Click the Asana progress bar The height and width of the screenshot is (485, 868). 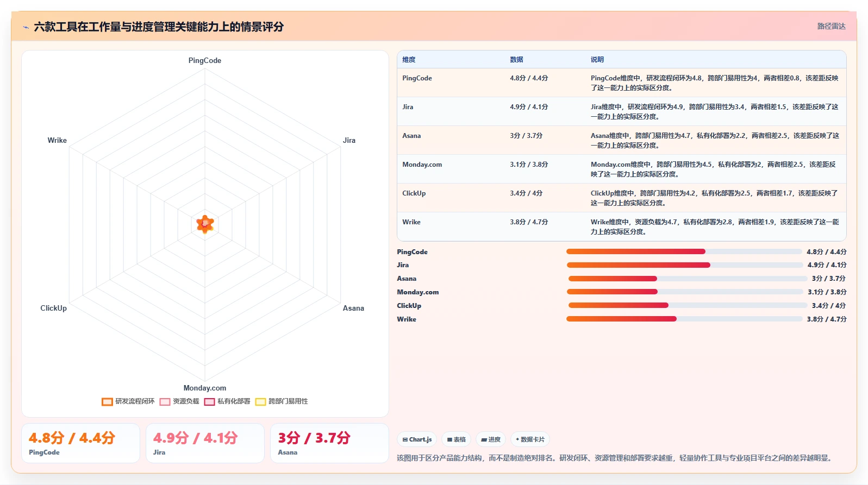pyautogui.click(x=688, y=279)
